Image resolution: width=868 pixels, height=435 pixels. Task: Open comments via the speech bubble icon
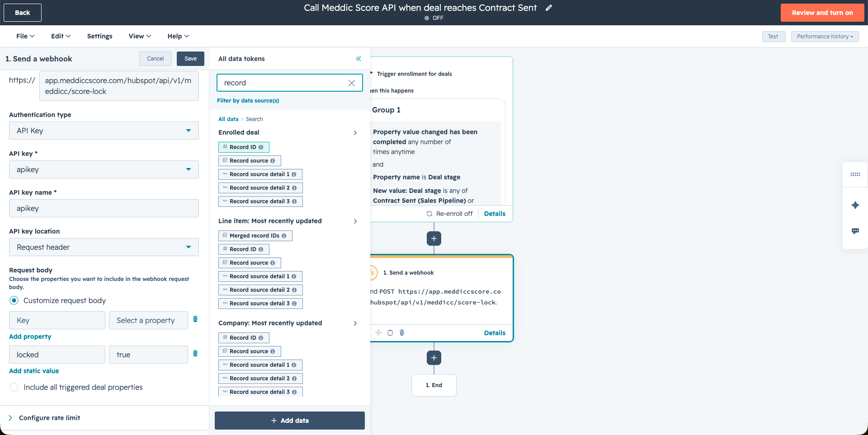pyautogui.click(x=855, y=231)
